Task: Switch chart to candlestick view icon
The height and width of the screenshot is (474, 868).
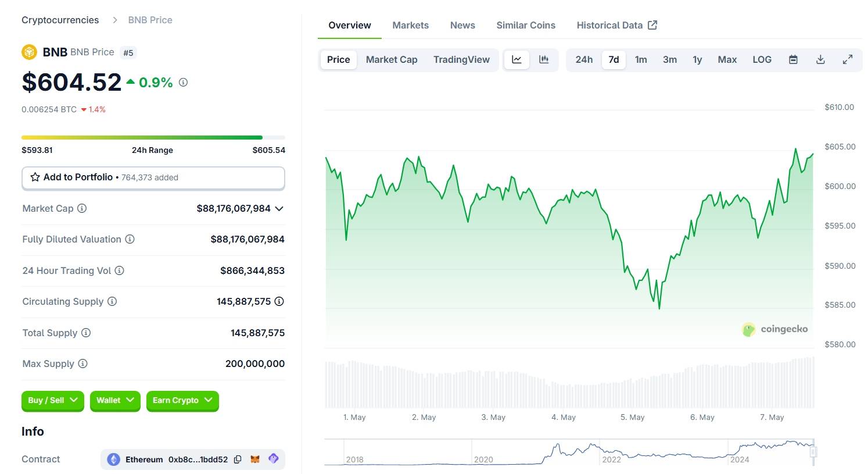Action: [544, 59]
